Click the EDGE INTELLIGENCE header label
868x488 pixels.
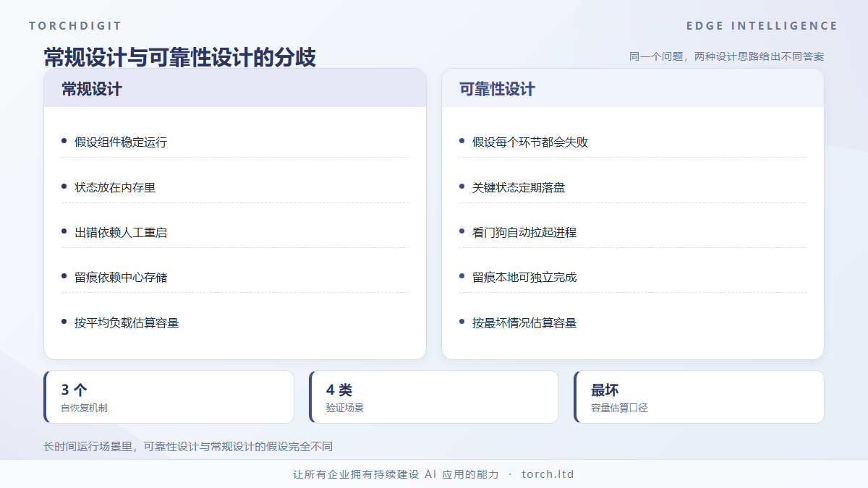click(762, 26)
